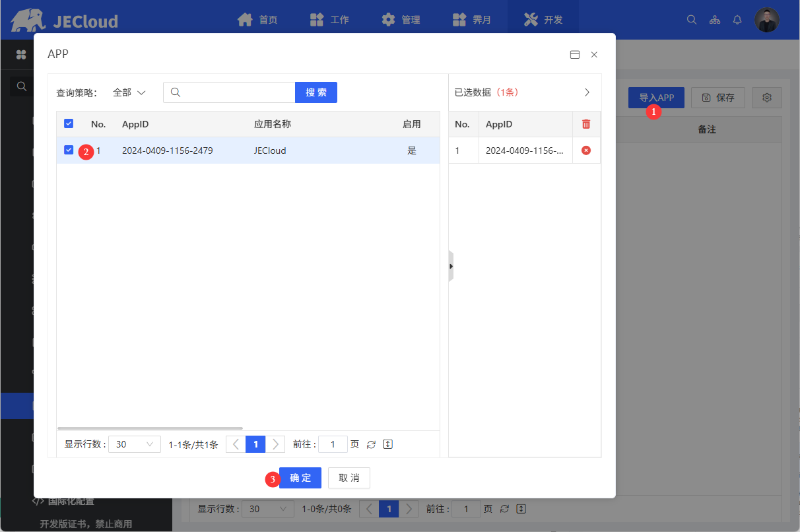This screenshot has height=532, width=800.
Task: Open the 工作 menu in top navigation
Action: [x=329, y=20]
